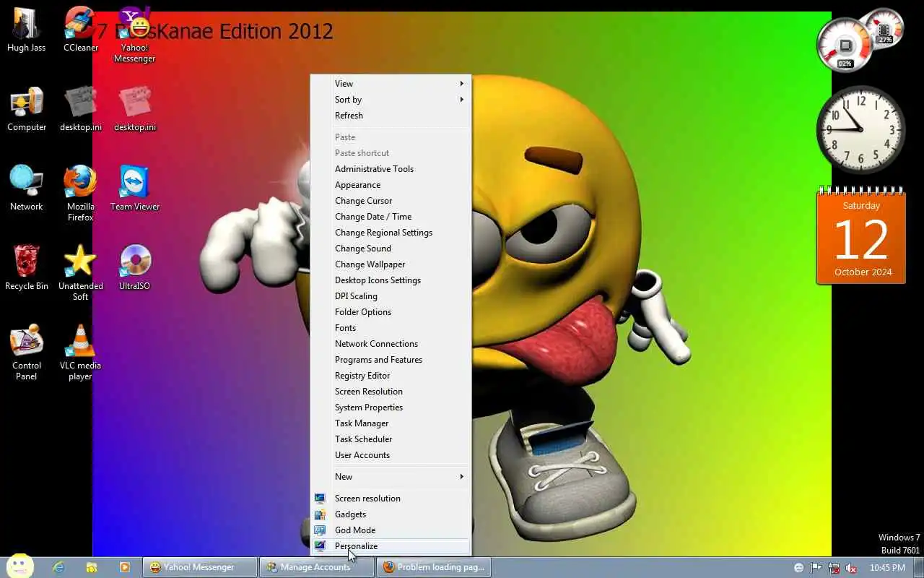Open Folder Options from the menu
Screen dimensions: 924x578
(x=391, y=312)
